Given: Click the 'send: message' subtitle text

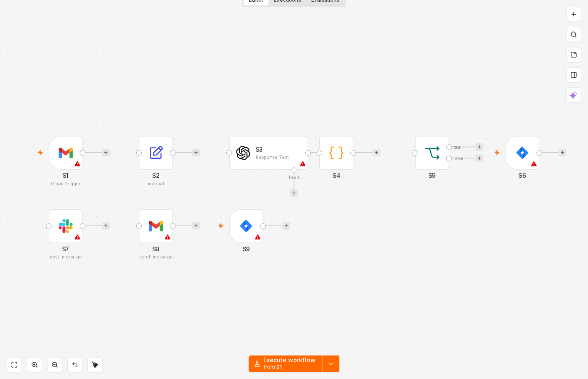Looking at the screenshot, I should pyautogui.click(x=156, y=257).
